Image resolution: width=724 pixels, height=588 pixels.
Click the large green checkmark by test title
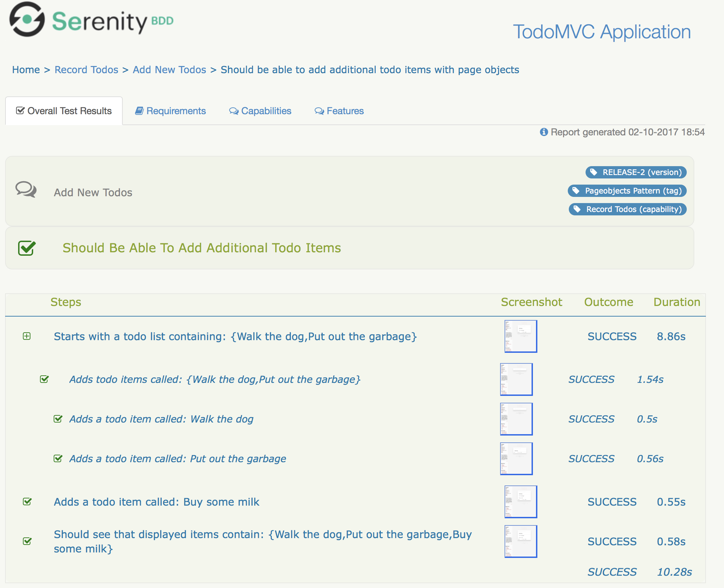click(x=27, y=248)
